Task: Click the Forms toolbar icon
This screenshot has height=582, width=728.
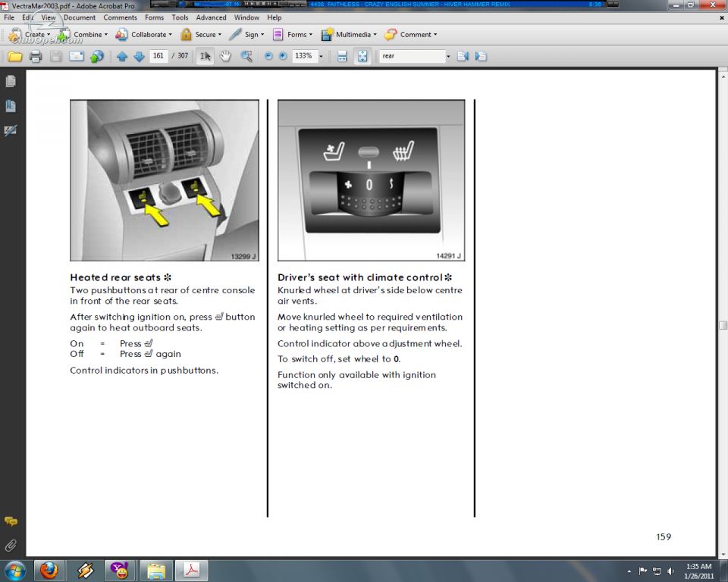Action: tap(278, 34)
